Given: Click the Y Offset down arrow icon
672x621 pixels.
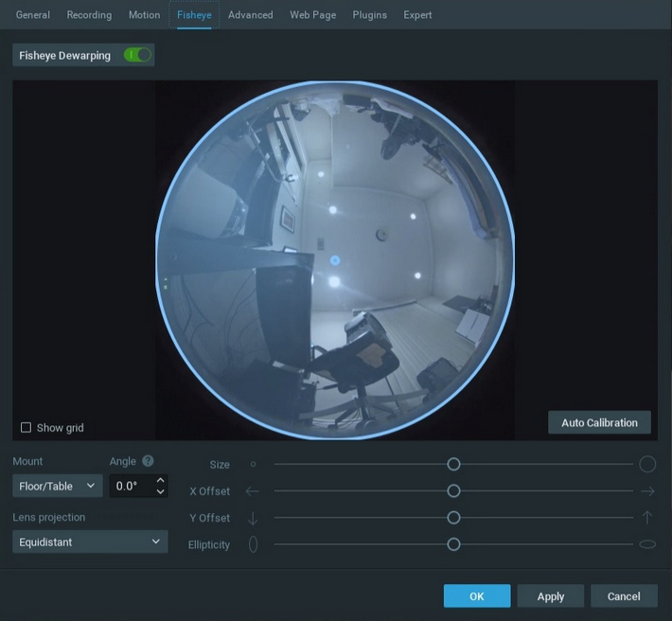Looking at the screenshot, I should (x=253, y=518).
